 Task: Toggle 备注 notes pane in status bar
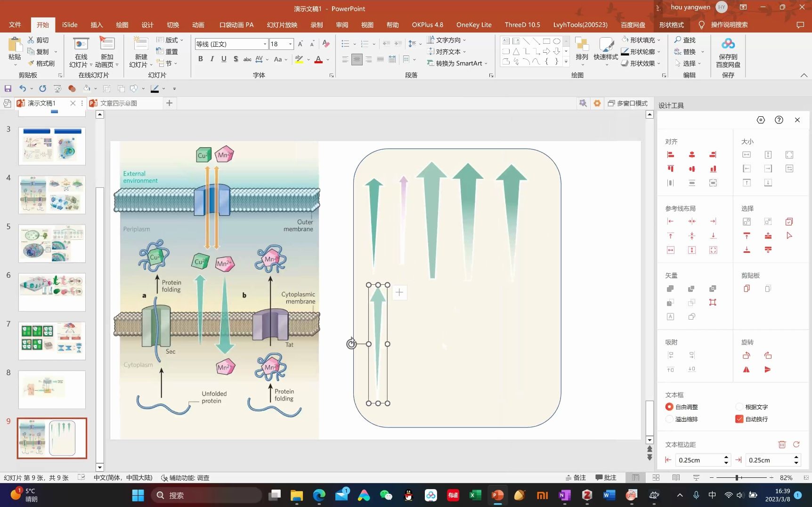(x=576, y=477)
